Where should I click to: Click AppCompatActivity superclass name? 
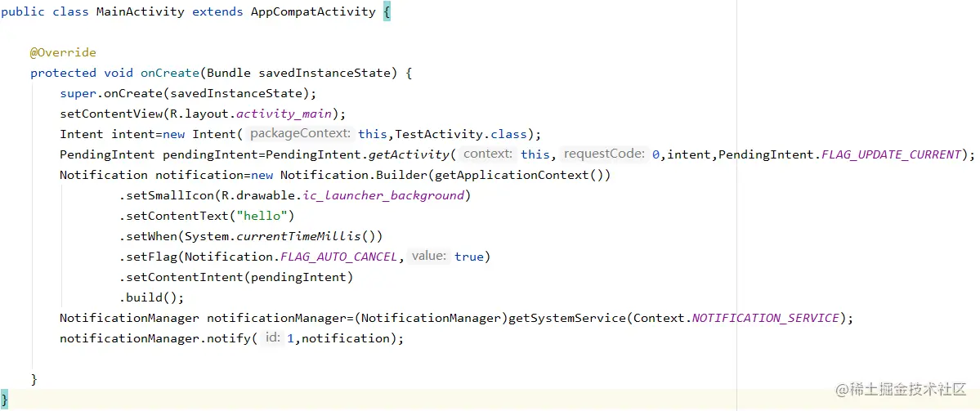click(x=313, y=12)
